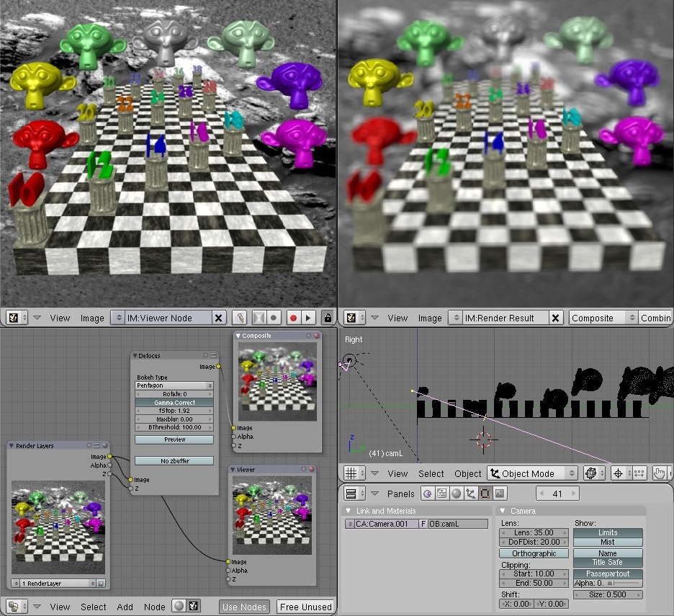The height and width of the screenshot is (616, 674).
Task: Toggle preview sphere on Render Layers node header
Action: pos(104,445)
